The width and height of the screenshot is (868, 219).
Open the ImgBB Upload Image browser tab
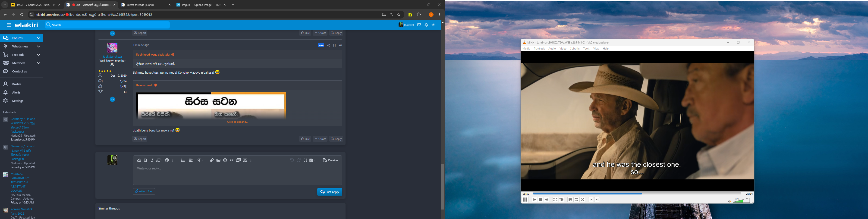click(x=201, y=5)
